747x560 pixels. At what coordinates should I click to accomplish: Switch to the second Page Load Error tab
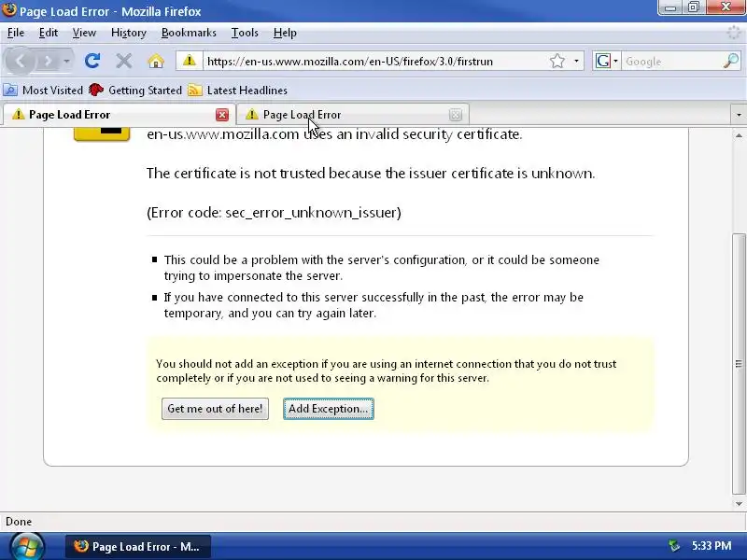point(353,115)
